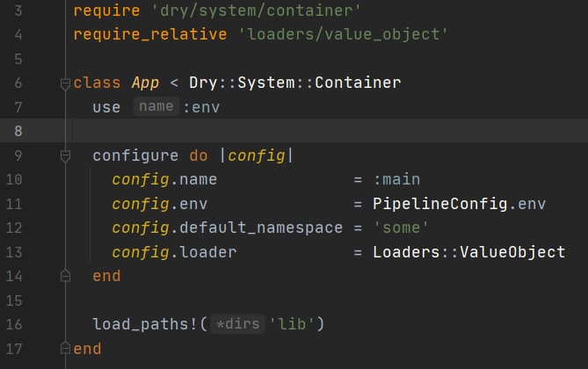Screen dimensions: 588x369
Task: Click the 'some' string value
Action: pyautogui.click(x=401, y=228)
